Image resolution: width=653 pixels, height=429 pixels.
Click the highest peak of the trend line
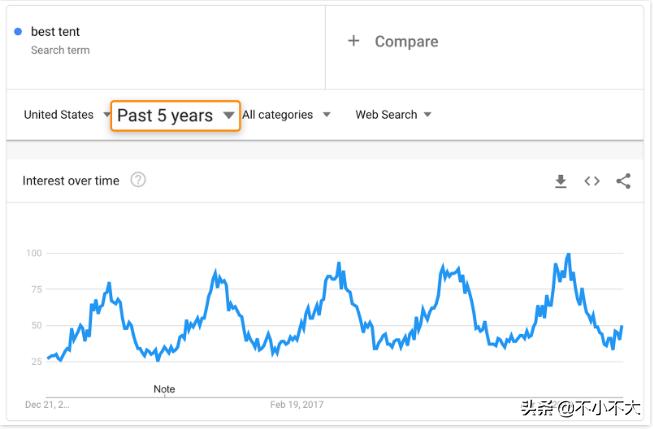pyautogui.click(x=568, y=255)
